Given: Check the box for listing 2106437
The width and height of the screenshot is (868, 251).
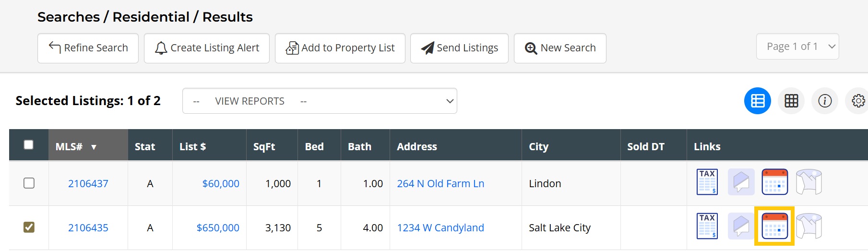Looking at the screenshot, I should coord(29,183).
